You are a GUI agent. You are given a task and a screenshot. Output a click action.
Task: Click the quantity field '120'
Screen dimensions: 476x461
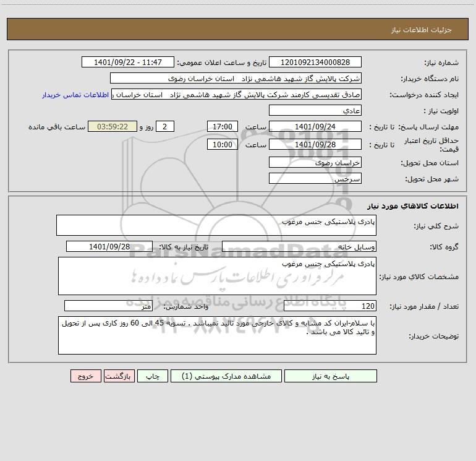(x=330, y=306)
